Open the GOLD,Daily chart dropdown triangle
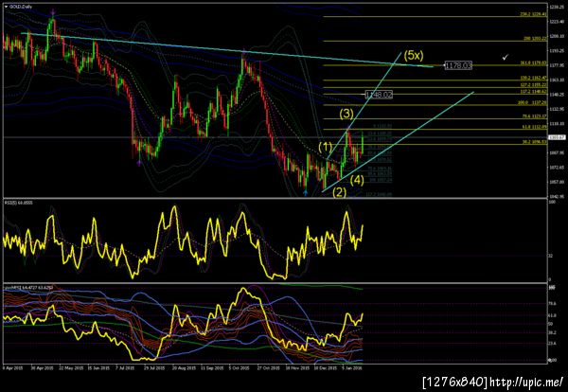Image resolution: width=568 pixels, height=392 pixels. (x=6, y=7)
